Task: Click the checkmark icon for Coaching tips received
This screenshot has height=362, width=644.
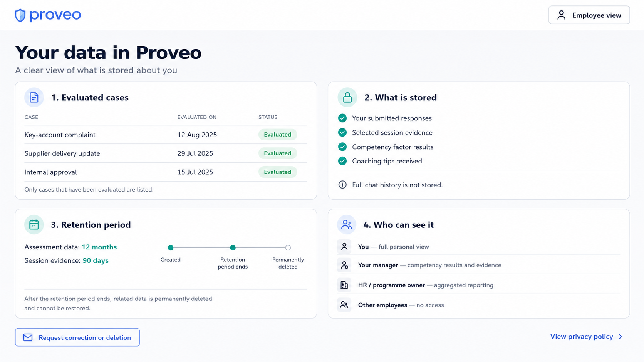Action: [x=342, y=161]
